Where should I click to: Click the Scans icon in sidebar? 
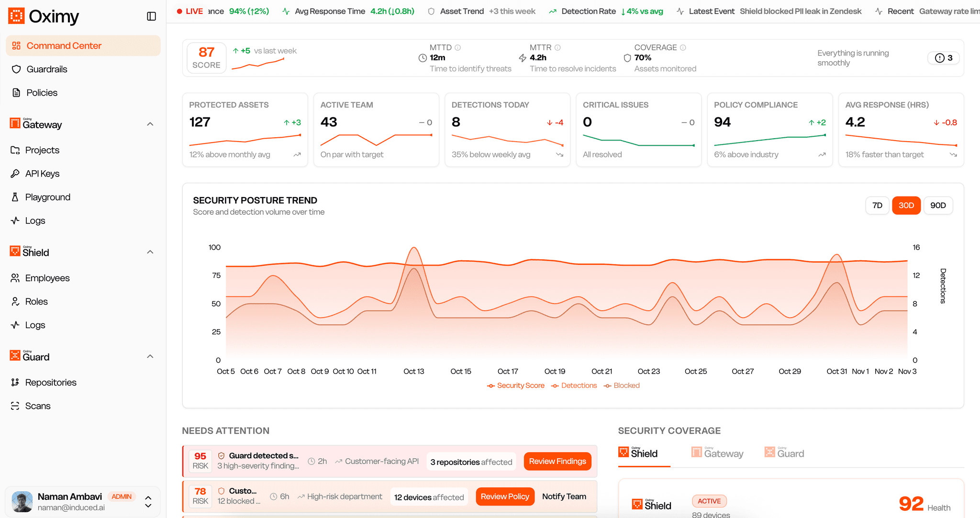tap(15, 406)
